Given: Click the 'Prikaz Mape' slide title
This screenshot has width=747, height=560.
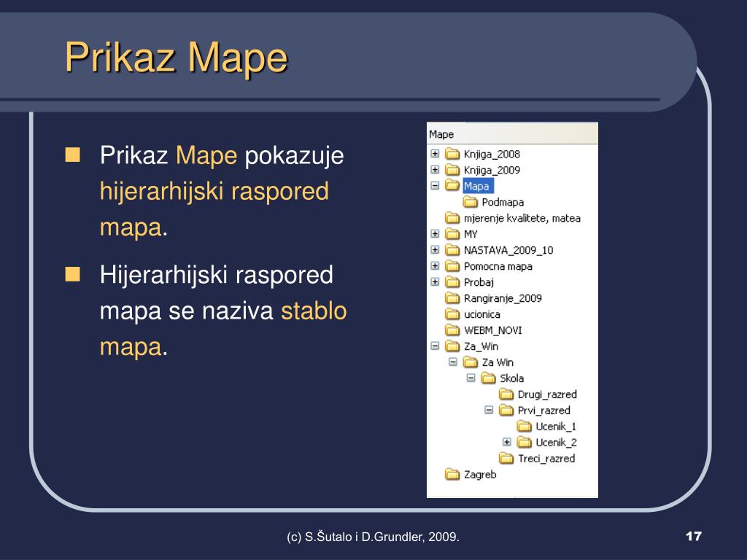Looking at the screenshot, I should coord(177,57).
